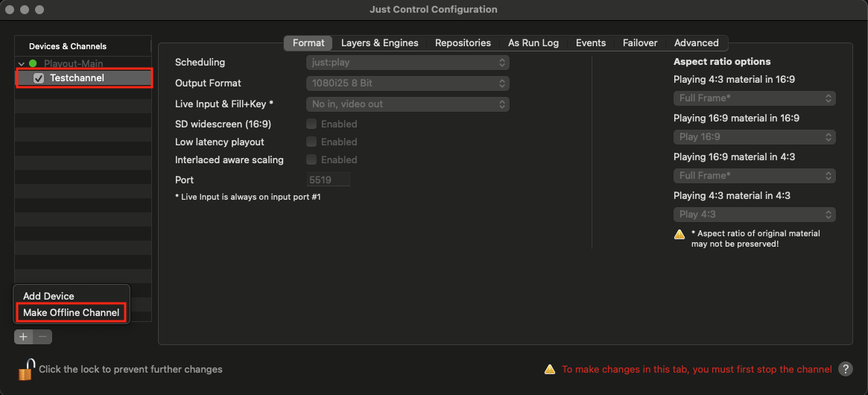Click the warning icon beside the aspect ratio note
This screenshot has height=395, width=868.
679,234
